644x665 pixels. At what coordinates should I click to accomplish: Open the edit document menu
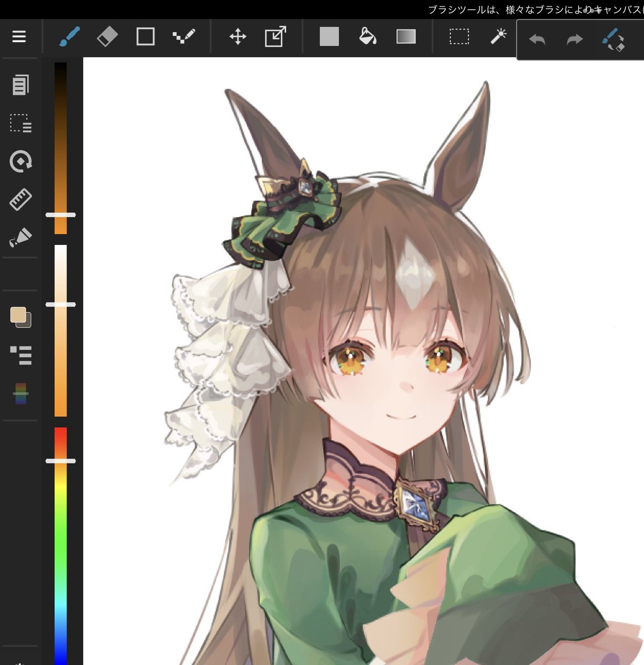click(x=21, y=85)
